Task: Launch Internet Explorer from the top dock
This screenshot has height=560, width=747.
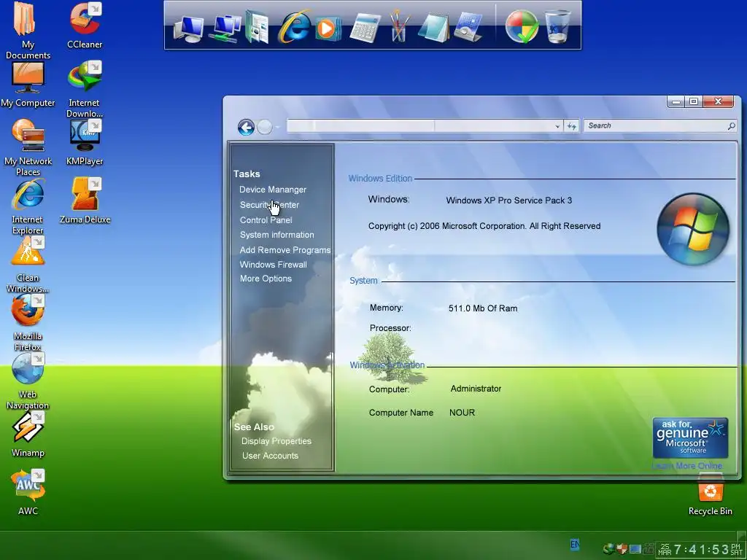Action: (x=294, y=27)
